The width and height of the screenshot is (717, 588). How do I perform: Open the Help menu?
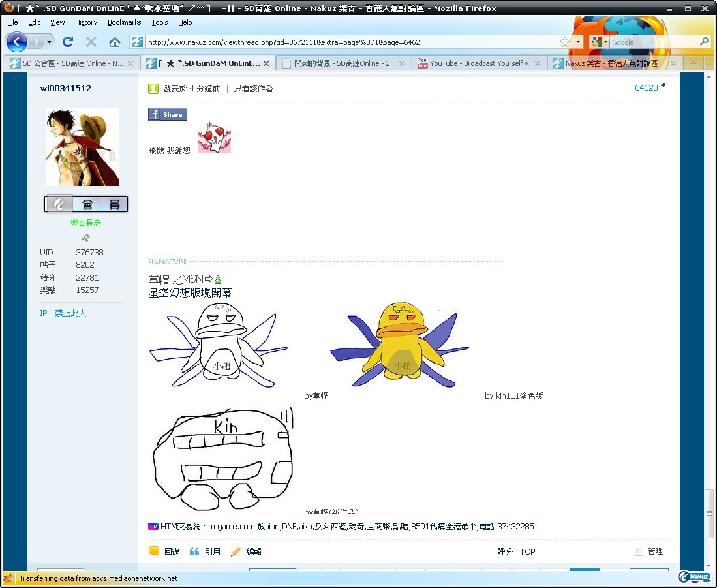point(185,22)
